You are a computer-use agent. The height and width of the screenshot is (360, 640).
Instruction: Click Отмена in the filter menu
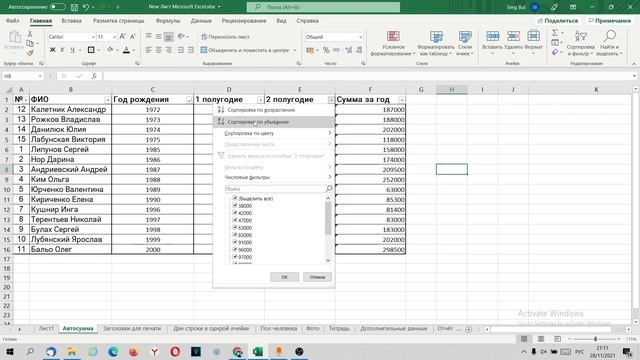[x=317, y=277]
